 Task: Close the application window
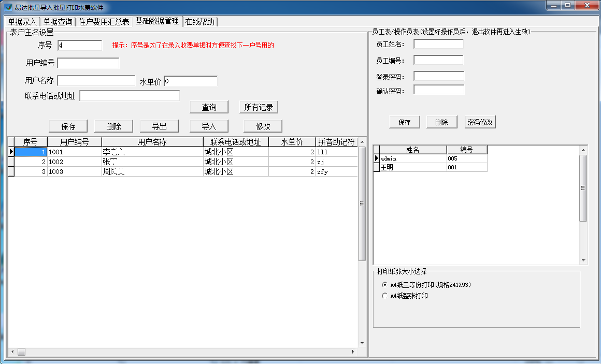coord(587,5)
